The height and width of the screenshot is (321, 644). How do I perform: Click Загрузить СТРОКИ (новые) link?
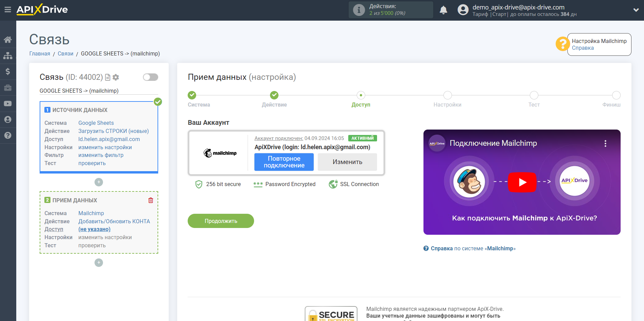[113, 131]
